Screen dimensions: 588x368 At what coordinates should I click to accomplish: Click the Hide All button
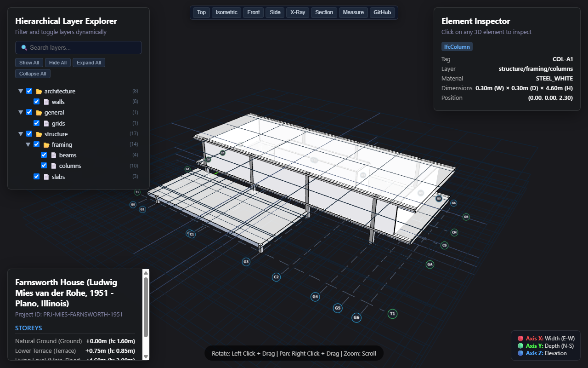[58, 63]
